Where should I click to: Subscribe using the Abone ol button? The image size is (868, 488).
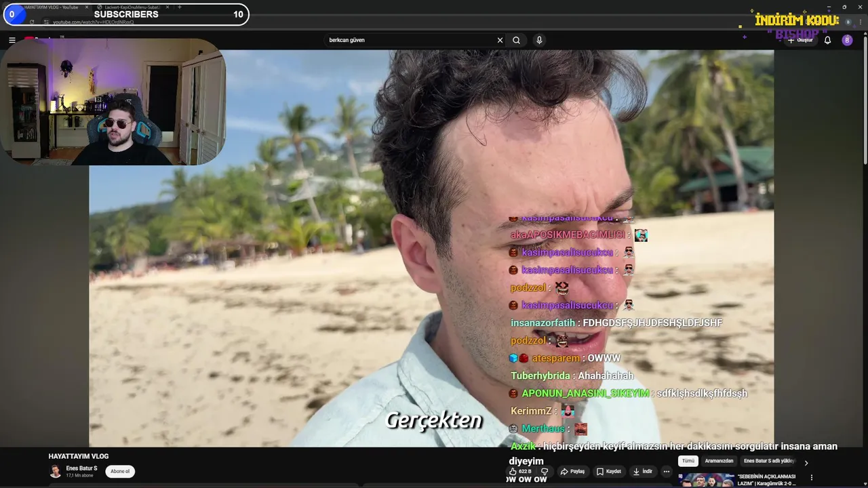120,471
